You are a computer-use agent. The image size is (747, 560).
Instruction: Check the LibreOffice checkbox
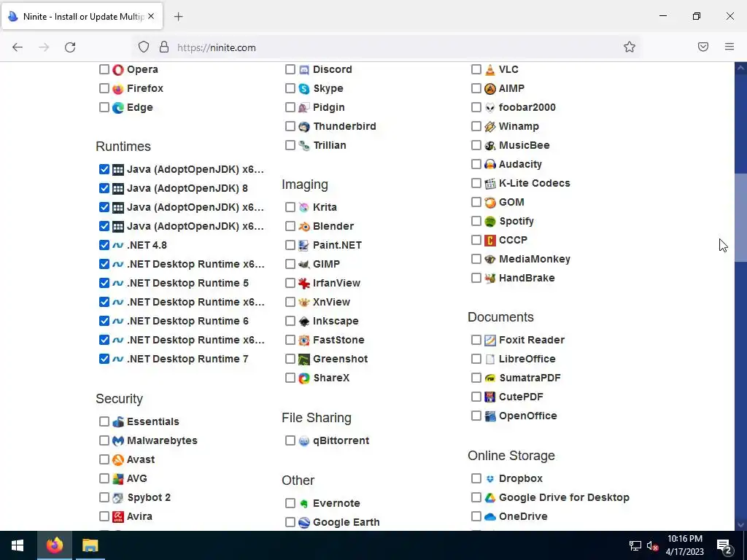pos(476,359)
